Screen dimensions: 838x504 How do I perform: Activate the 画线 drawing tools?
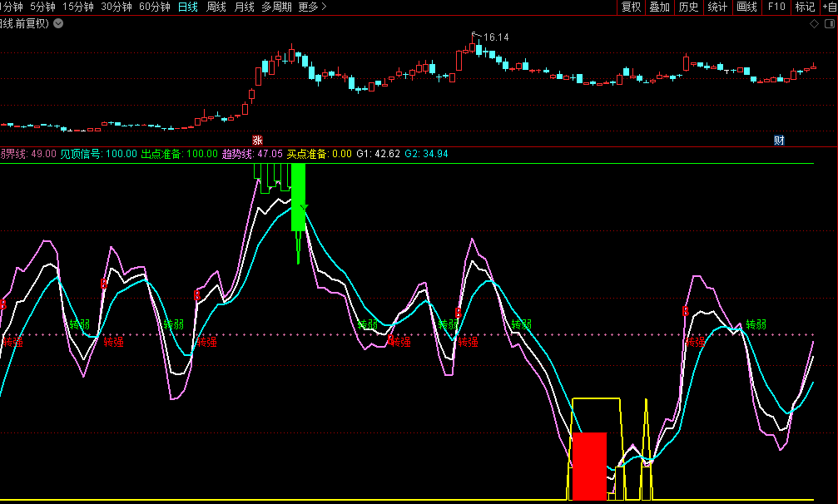(746, 7)
